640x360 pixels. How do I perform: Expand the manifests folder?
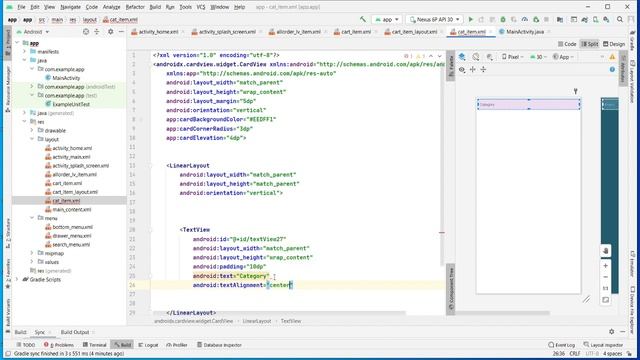pyautogui.click(x=24, y=51)
